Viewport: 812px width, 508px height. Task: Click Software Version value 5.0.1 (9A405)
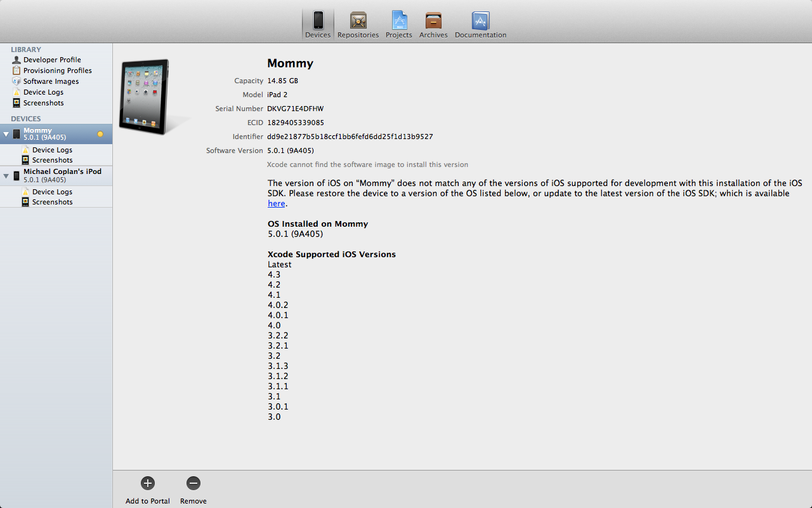click(x=291, y=150)
